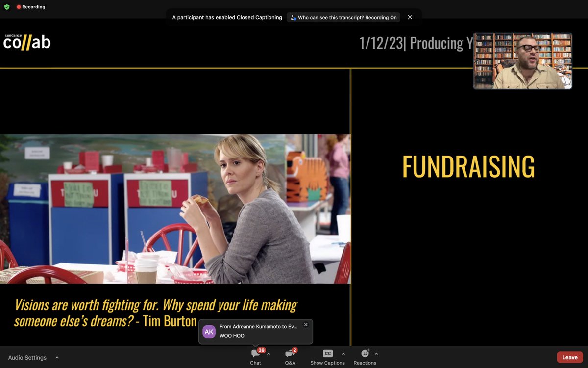
Task: Click the FUNDRAISING slide heading
Action: (x=468, y=167)
